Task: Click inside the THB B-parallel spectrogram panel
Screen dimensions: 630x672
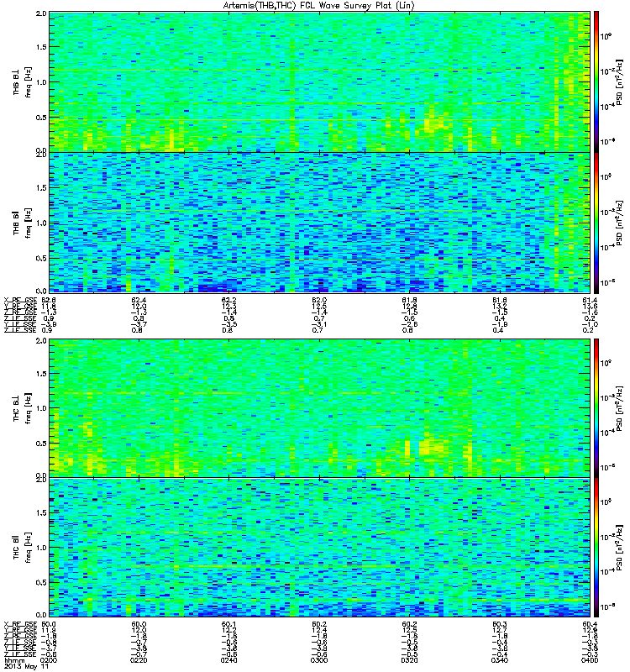Action: (x=319, y=223)
